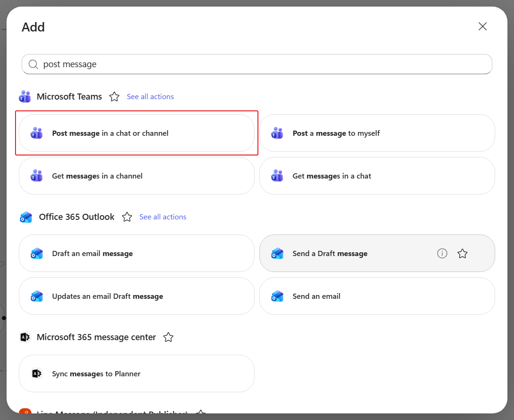Click the 'Add' dialog heading
The height and width of the screenshot is (420, 514).
tap(33, 27)
